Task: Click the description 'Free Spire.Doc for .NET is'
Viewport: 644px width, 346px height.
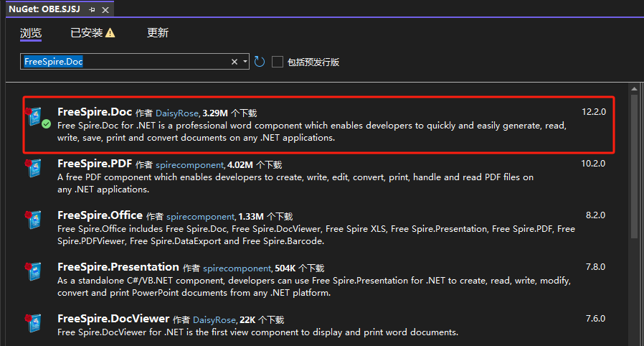Action: point(312,131)
